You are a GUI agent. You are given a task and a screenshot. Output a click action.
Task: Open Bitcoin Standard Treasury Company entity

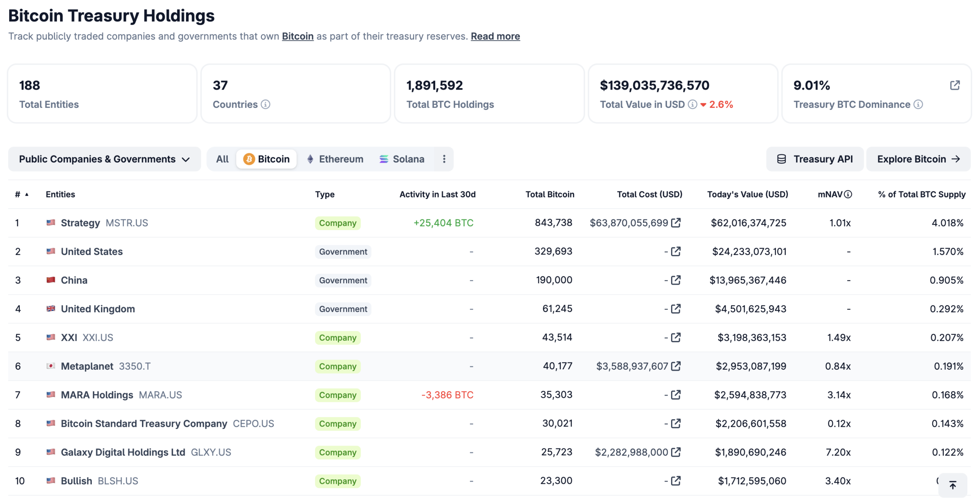click(x=167, y=423)
